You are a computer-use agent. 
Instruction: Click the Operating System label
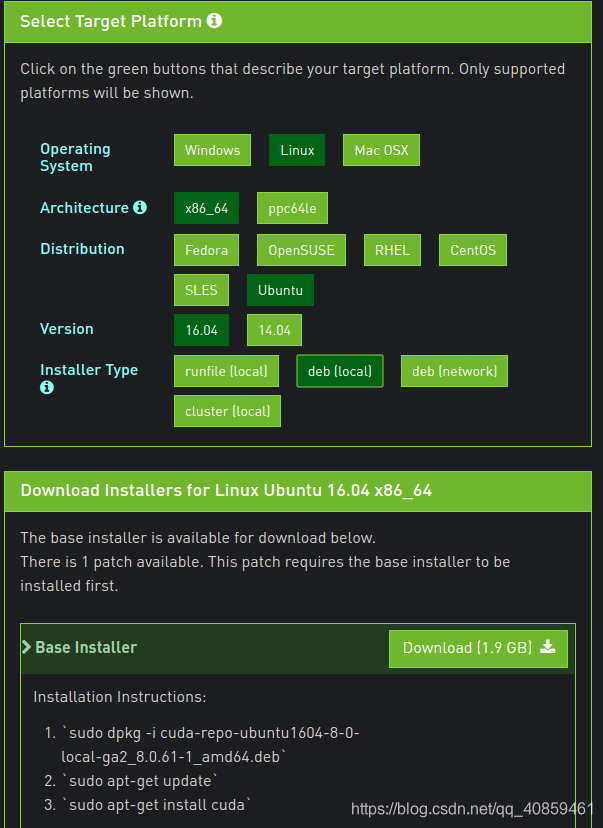(75, 157)
